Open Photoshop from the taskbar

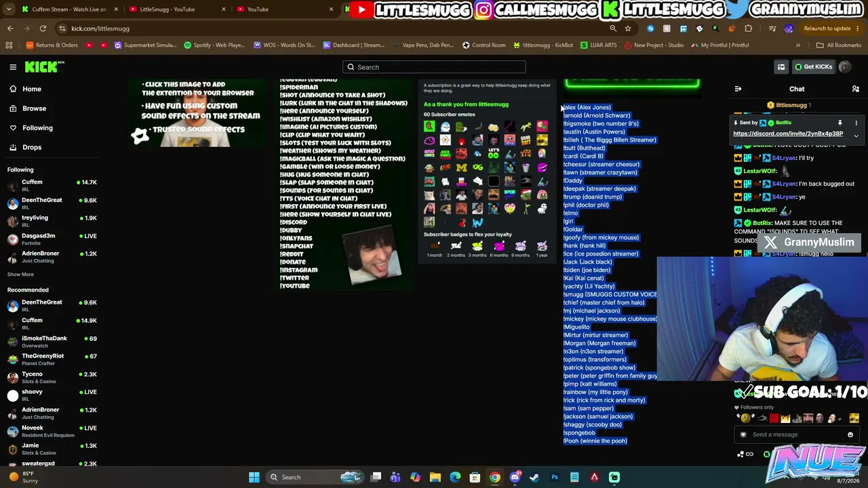pos(555,477)
